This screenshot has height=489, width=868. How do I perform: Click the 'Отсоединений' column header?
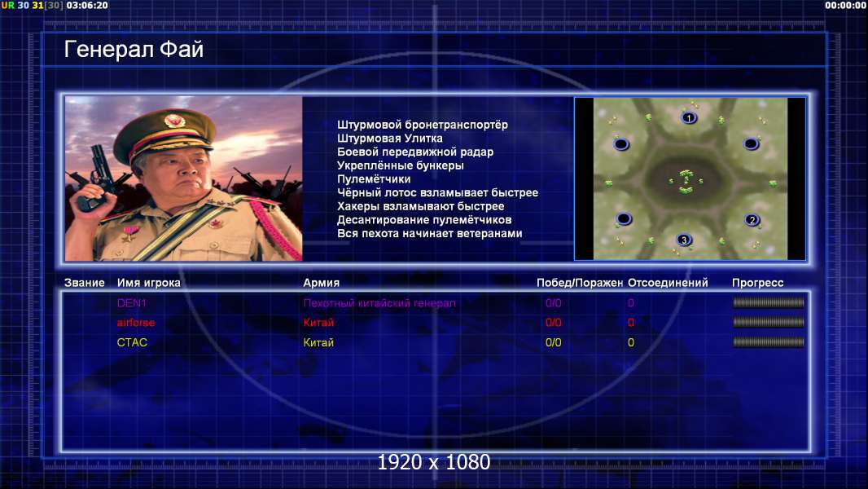668,283
